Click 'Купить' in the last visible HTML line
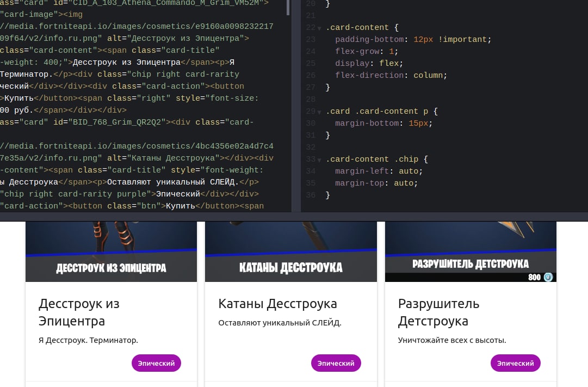 click(181, 206)
